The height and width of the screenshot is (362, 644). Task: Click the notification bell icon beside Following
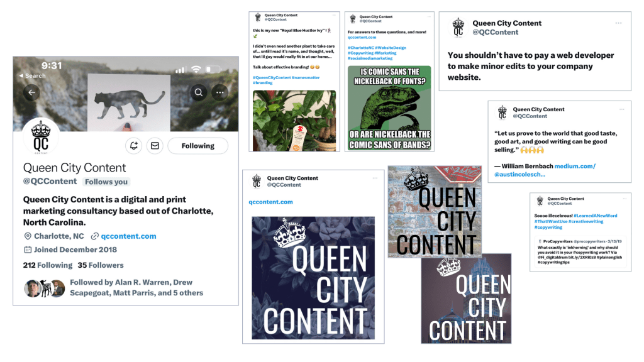click(x=134, y=146)
